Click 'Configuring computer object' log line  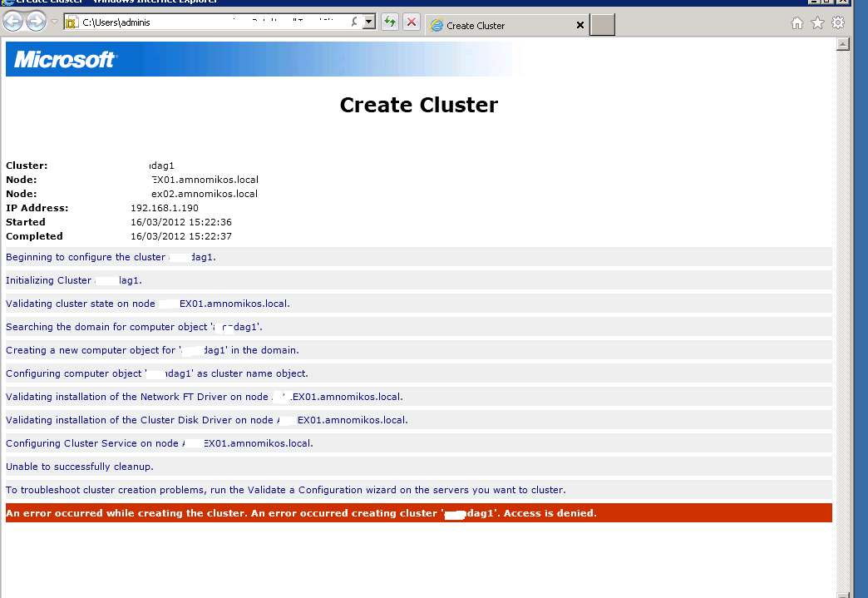tap(419, 373)
